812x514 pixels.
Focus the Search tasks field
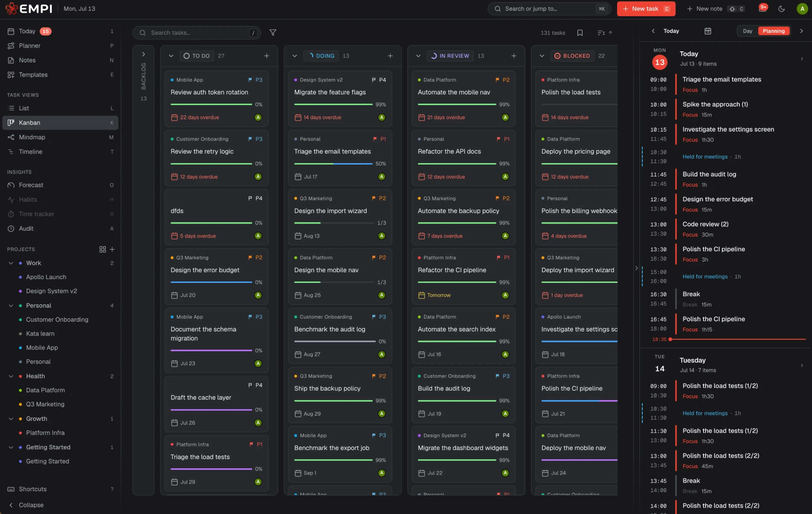pyautogui.click(x=197, y=32)
